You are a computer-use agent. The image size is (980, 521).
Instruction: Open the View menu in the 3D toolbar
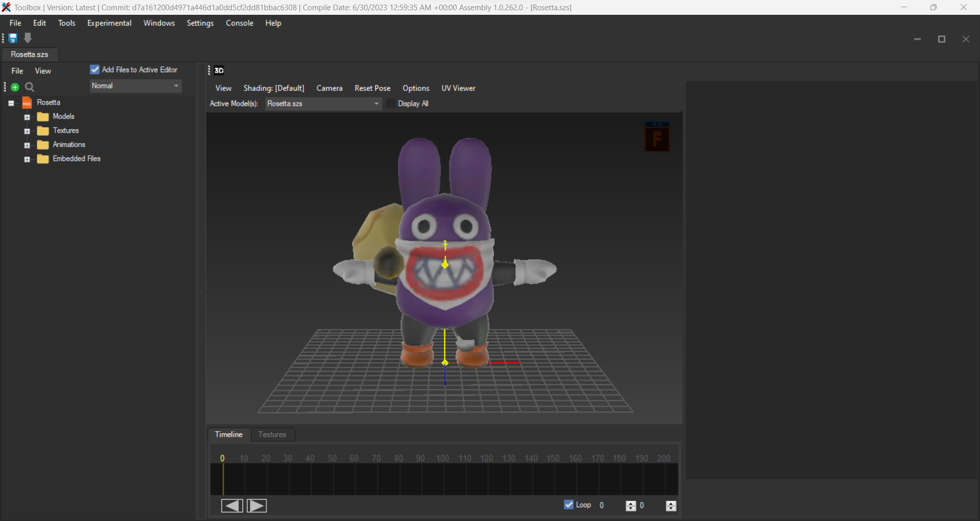point(224,88)
